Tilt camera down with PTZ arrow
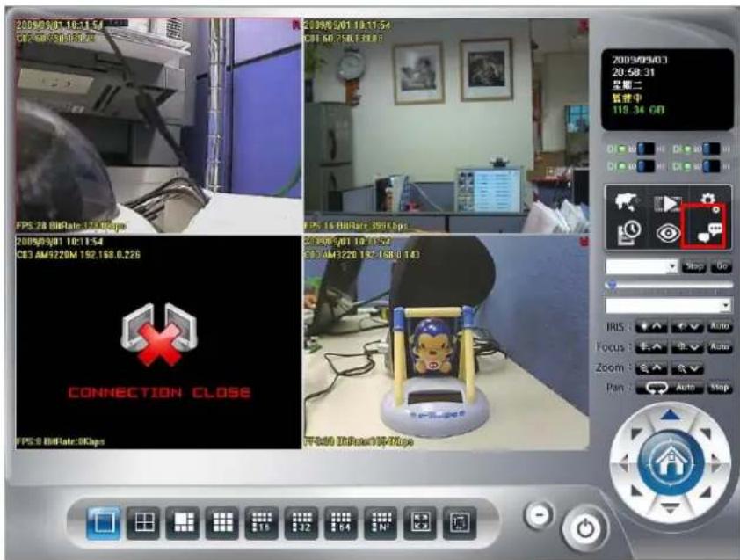The width and height of the screenshot is (740, 560). click(x=671, y=507)
